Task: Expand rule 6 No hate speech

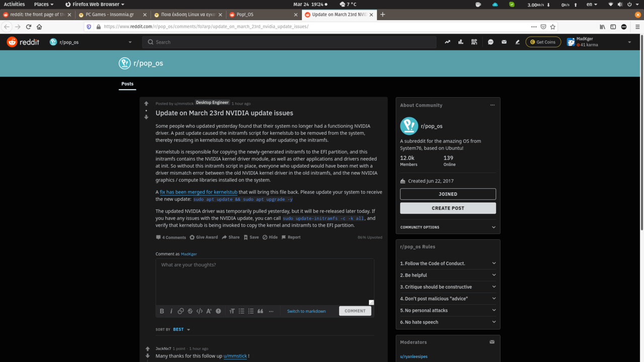Action: [448, 322]
